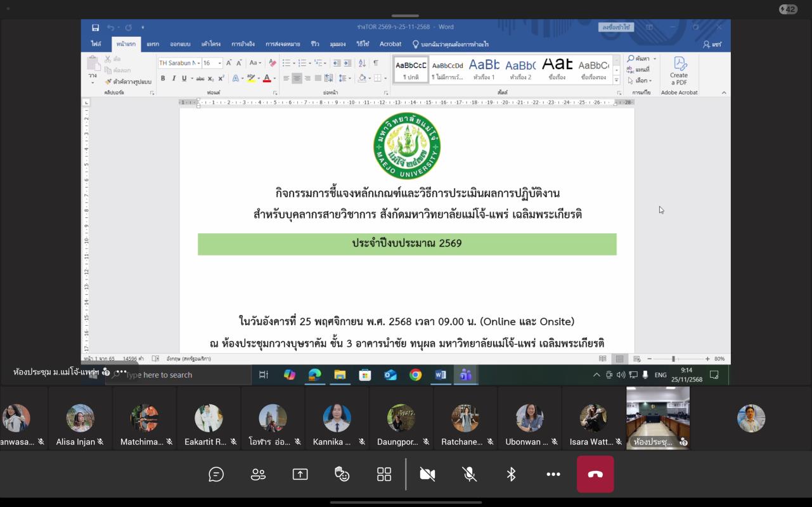Click the Create a PDF icon
Viewport: 812px width, 507px height.
679,70
